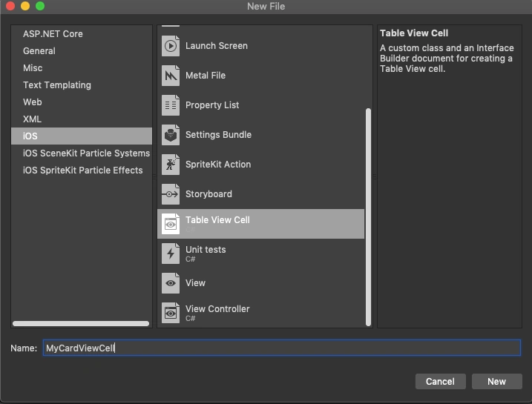Click the Launch Screen label
The height and width of the screenshot is (404, 532).
point(217,46)
